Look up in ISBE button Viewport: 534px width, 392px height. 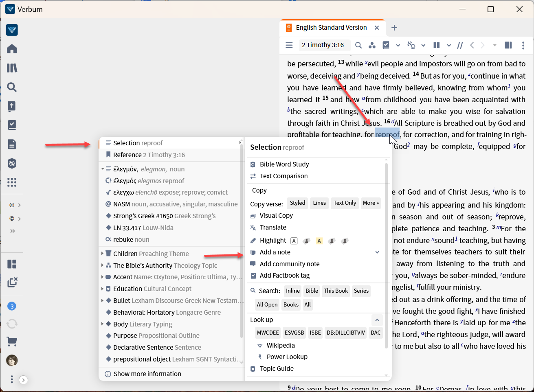tap(315, 333)
